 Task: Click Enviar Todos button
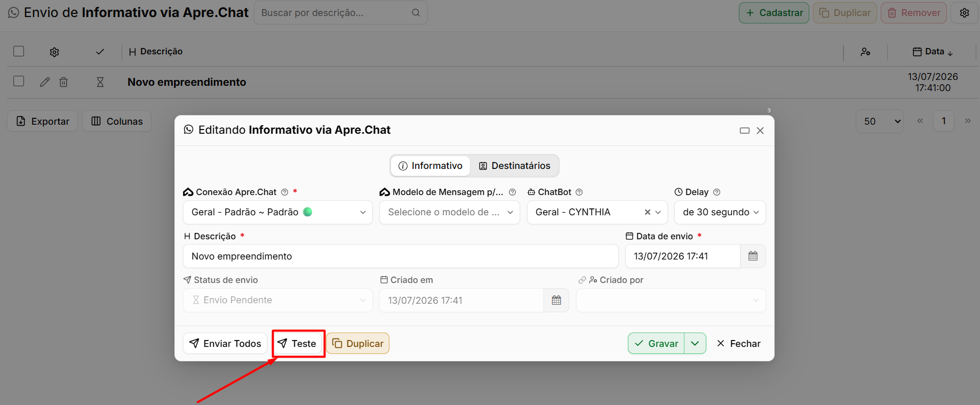pos(225,344)
